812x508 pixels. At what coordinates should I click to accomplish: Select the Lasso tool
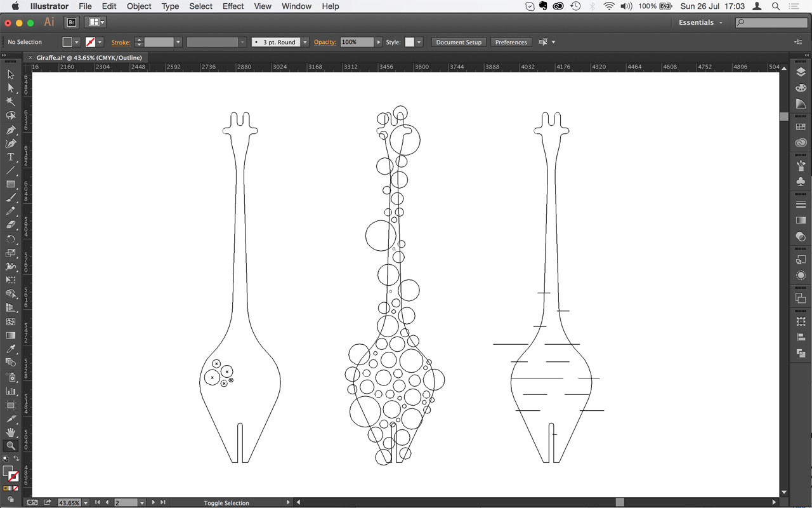pyautogui.click(x=11, y=116)
